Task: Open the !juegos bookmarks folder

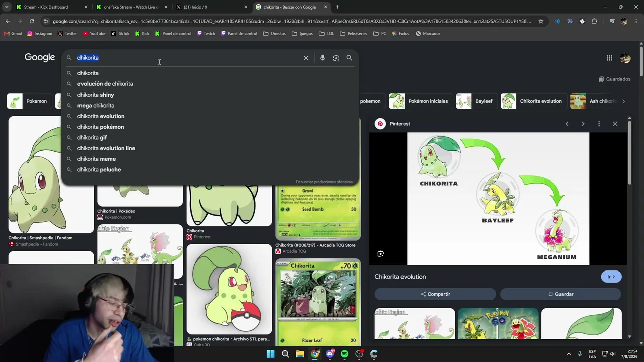Action: [302, 34]
